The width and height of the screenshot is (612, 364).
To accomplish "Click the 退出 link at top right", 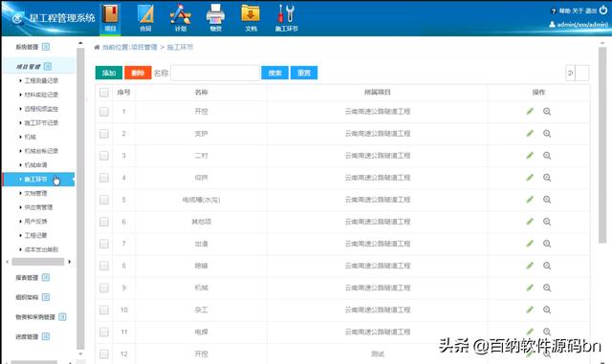I will click(591, 11).
